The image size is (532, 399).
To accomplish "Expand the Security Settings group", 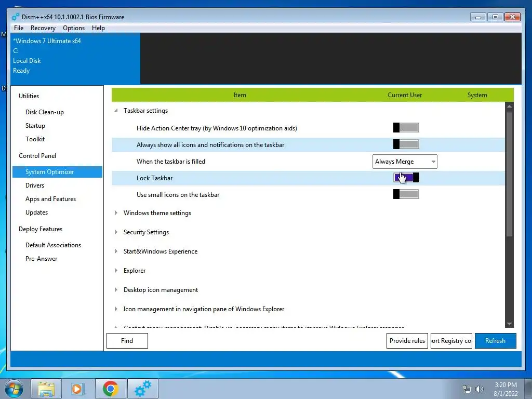I will pos(116,232).
